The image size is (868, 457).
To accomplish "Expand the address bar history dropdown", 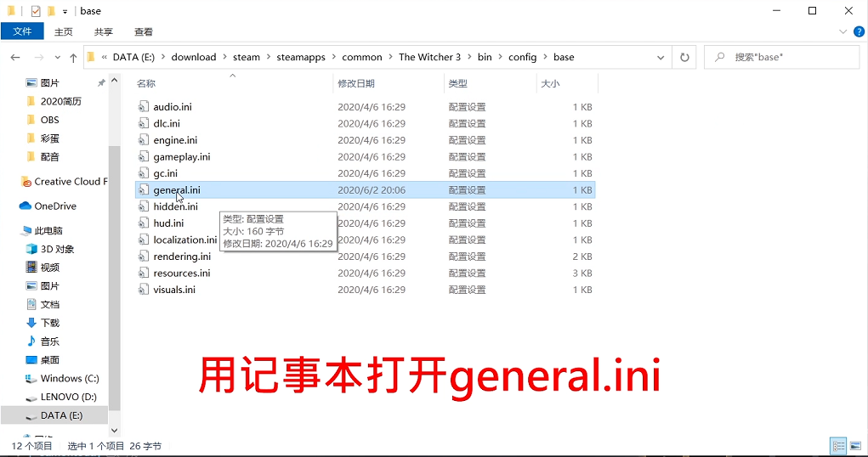I will (661, 58).
